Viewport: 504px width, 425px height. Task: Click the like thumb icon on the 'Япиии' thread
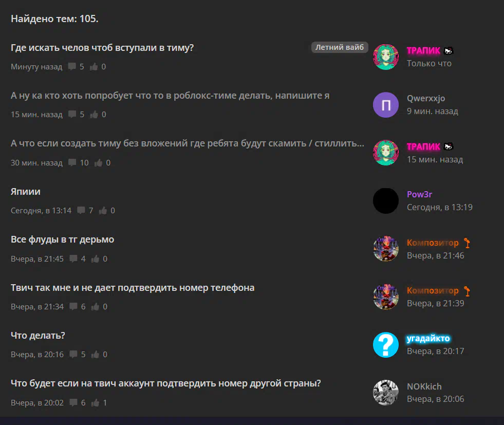[103, 210]
